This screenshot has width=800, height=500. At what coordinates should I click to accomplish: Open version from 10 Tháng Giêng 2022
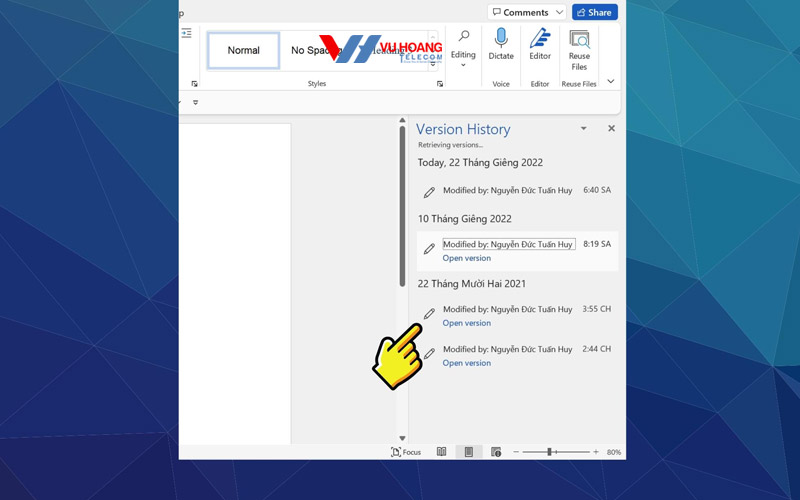coord(467,258)
